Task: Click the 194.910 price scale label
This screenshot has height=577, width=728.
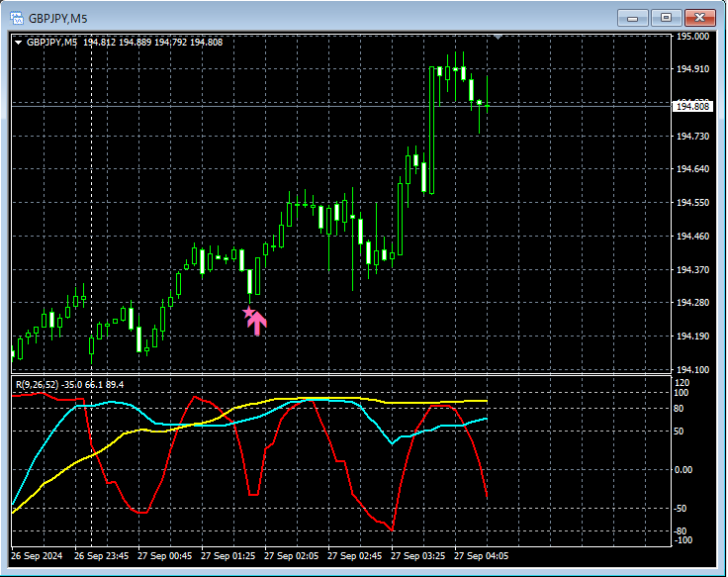Action: (x=692, y=69)
